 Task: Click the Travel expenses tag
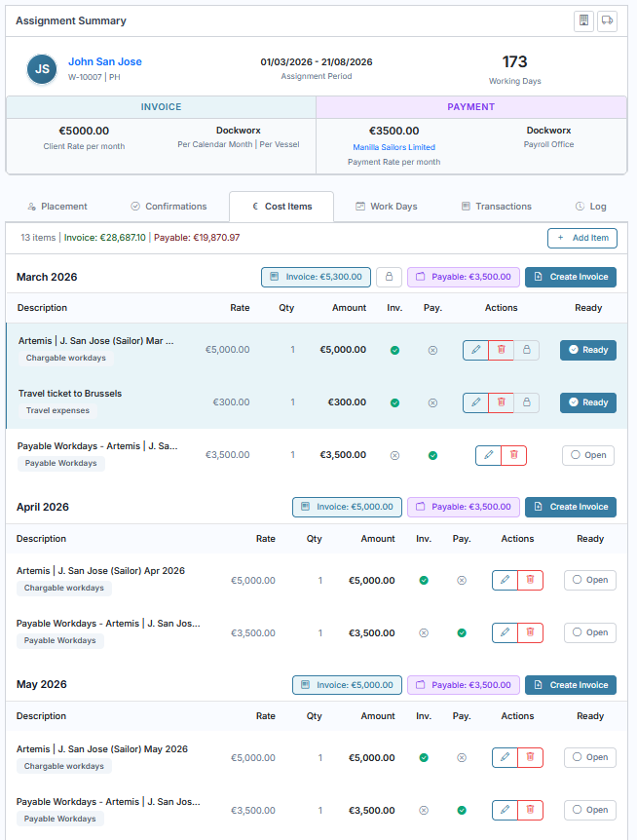57,410
